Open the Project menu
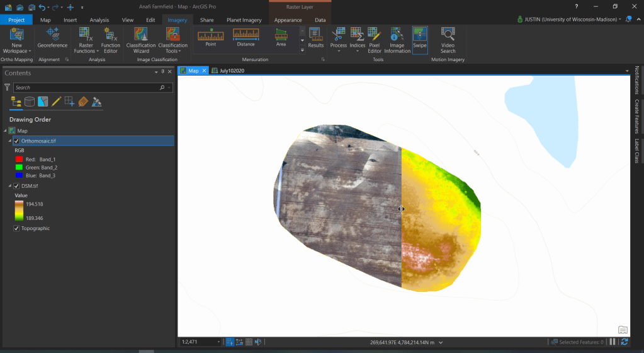644x353 pixels. pos(16,20)
